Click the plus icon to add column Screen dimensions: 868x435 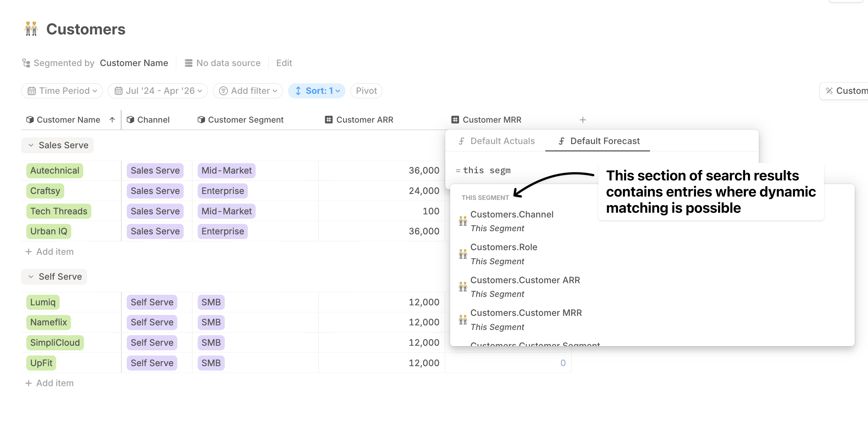[583, 120]
